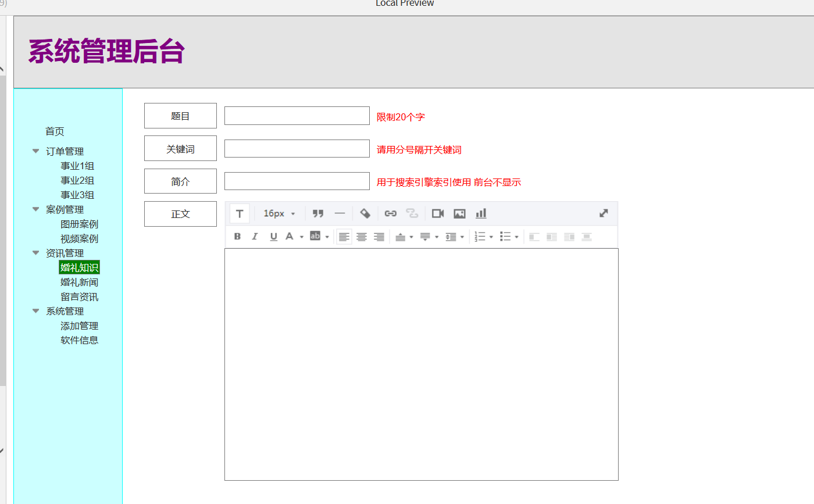Viewport: 814px width, 504px height.
Task: Expand the editor to fullscreen
Action: coord(604,213)
